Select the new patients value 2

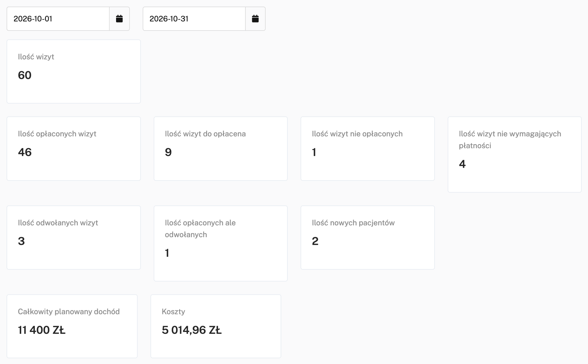coord(315,241)
